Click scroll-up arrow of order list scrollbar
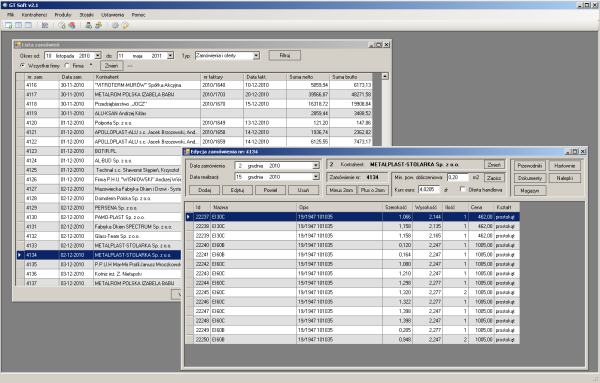The image size is (600, 383). click(385, 76)
